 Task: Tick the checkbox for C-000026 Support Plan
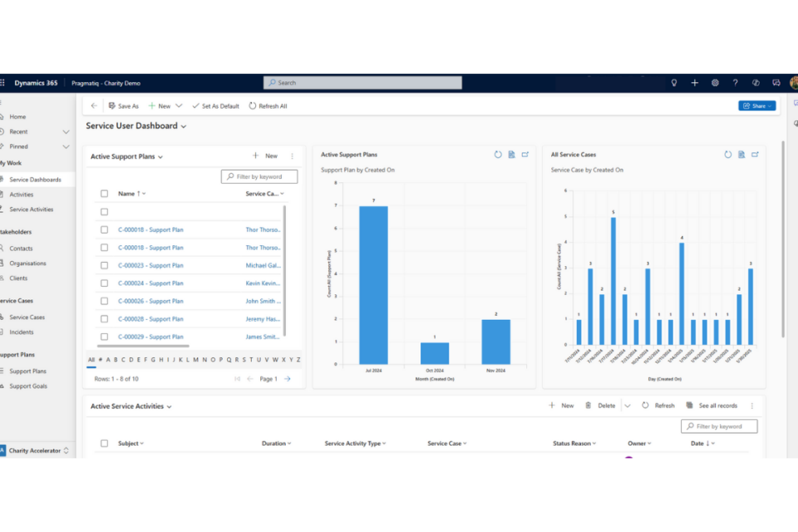point(104,301)
